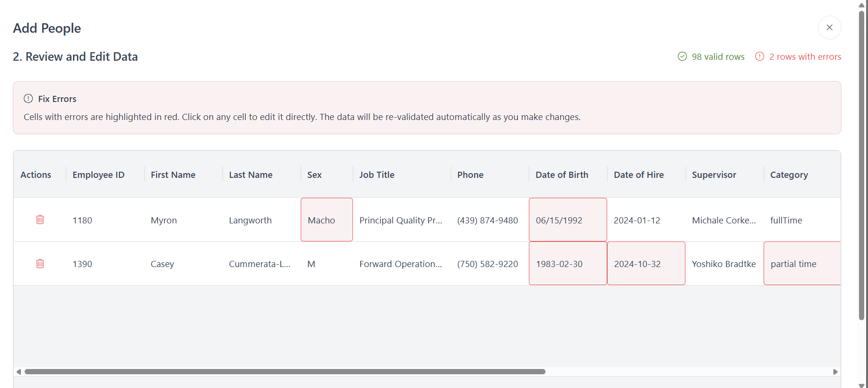The image size is (868, 388).
Task: Click the Employee ID column header
Action: (x=99, y=175)
